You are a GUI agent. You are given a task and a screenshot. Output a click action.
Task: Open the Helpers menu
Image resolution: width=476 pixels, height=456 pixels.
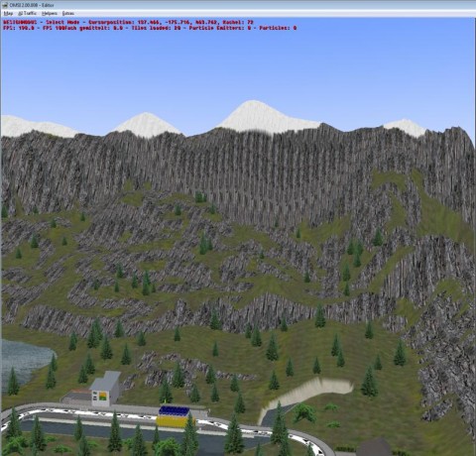(50, 13)
